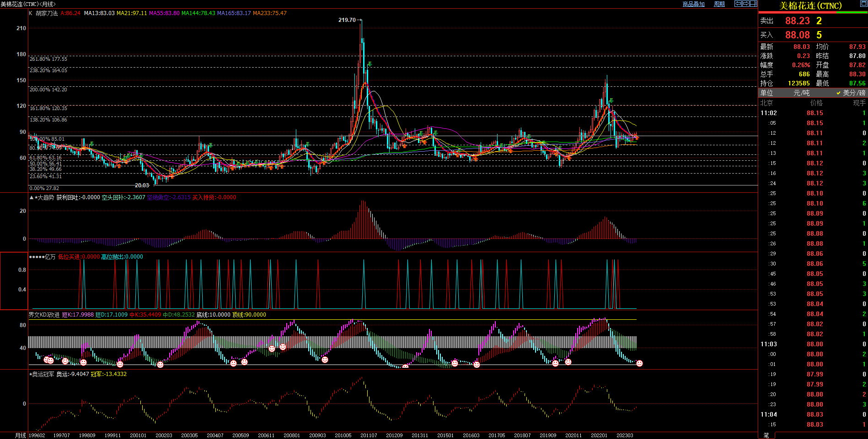Click the rightmost smiley face on KDJ indicator
Image resolution: width=868 pixels, height=439 pixels.
click(639, 363)
